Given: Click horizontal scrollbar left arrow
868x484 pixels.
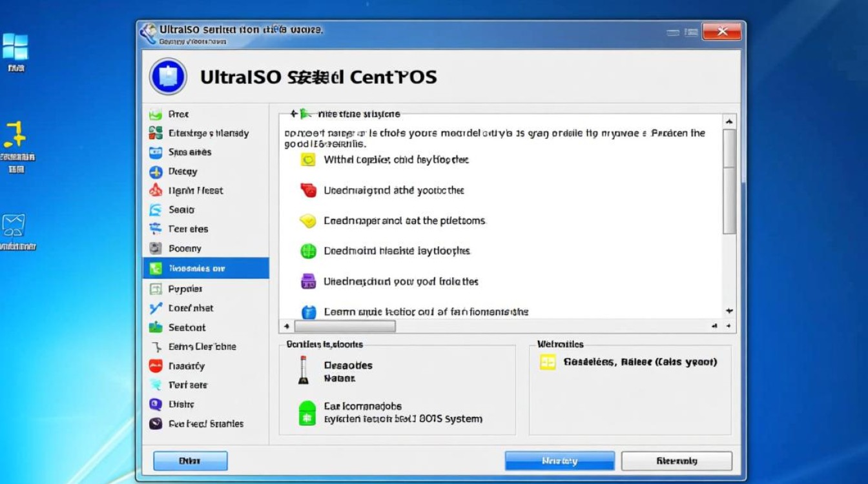Looking at the screenshot, I should coord(287,327).
